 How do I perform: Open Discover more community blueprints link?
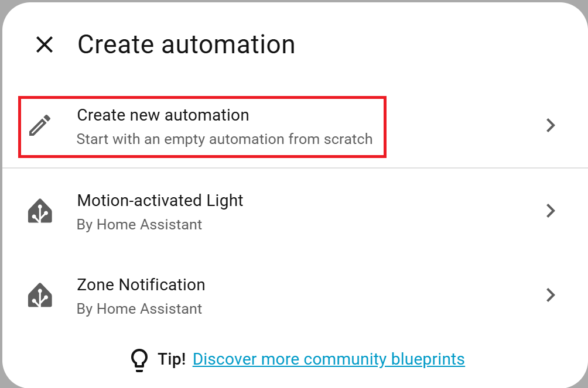(328, 359)
